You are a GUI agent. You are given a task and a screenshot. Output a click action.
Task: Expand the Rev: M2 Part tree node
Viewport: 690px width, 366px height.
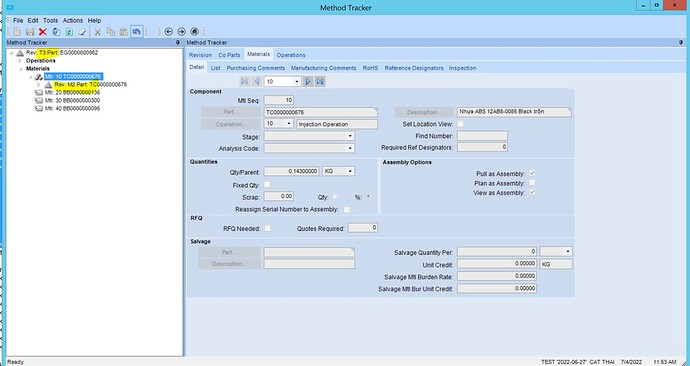(39, 84)
